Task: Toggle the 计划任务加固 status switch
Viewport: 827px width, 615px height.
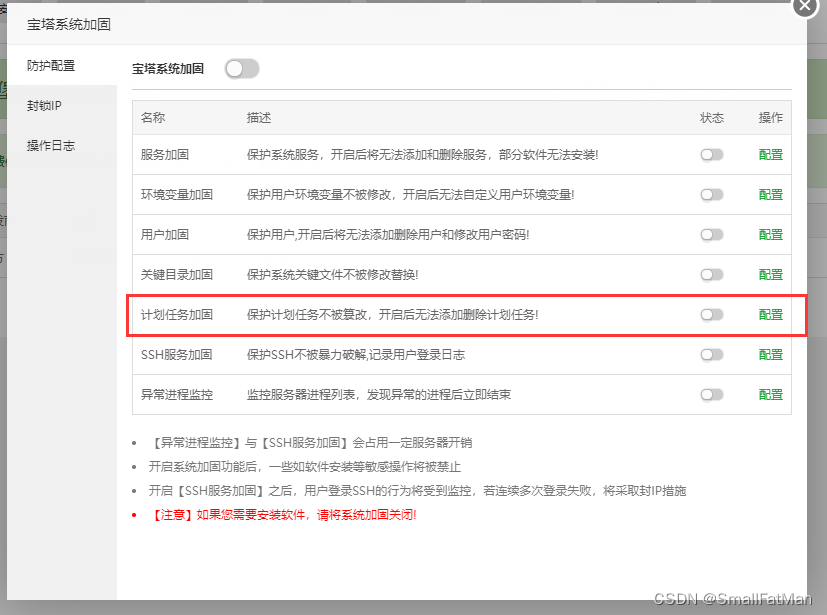Action: pyautogui.click(x=711, y=315)
